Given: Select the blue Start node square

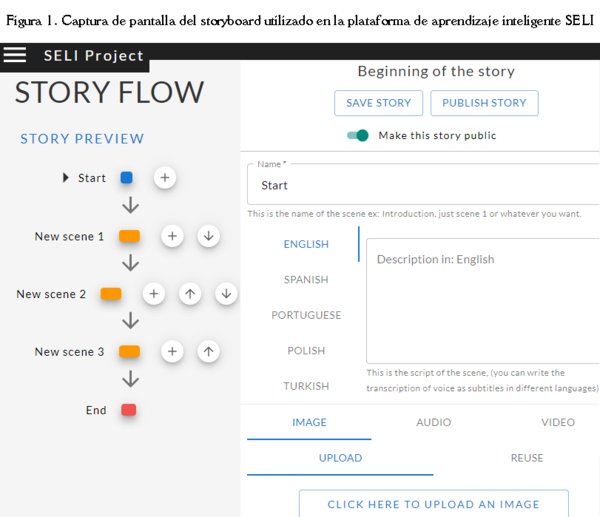Looking at the screenshot, I should tap(127, 178).
